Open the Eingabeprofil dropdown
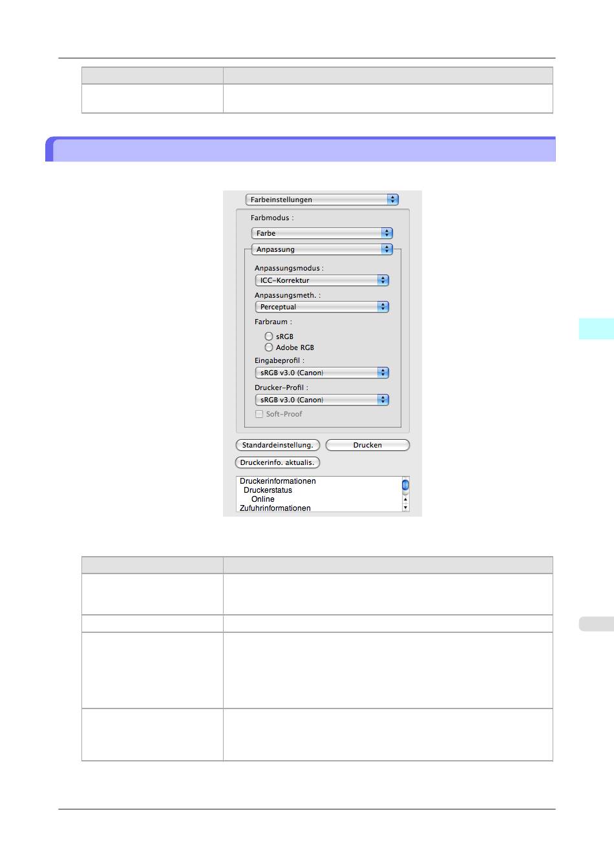Screen dimensions: 614x868 coord(322,373)
